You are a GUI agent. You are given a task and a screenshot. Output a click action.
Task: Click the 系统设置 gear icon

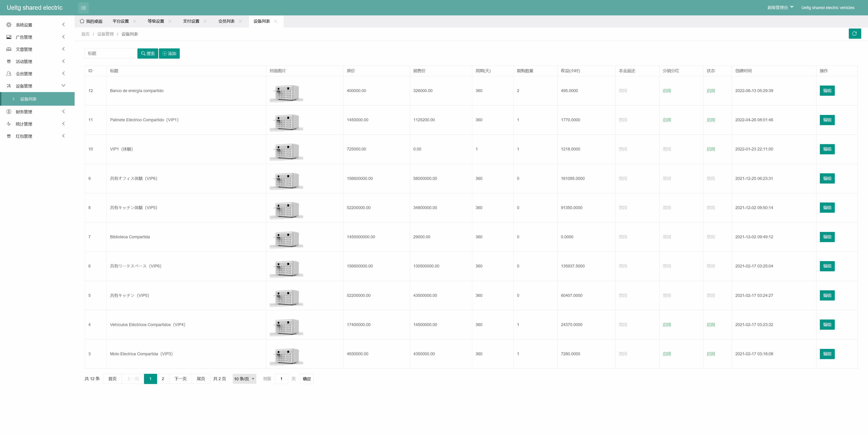(9, 25)
